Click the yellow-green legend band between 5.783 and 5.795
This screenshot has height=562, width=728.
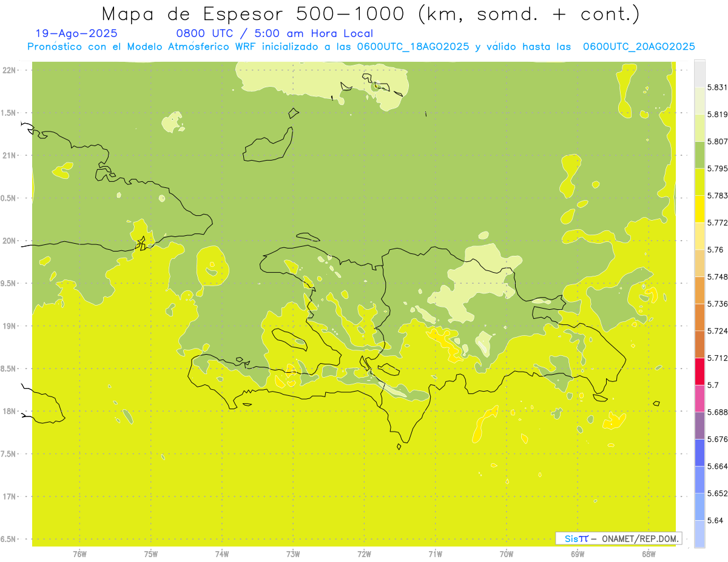tap(699, 182)
